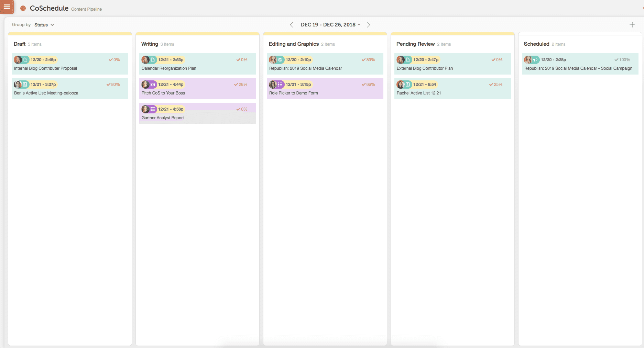Open Calendar Reorganization Plan card
This screenshot has height=348, width=644.
click(197, 64)
